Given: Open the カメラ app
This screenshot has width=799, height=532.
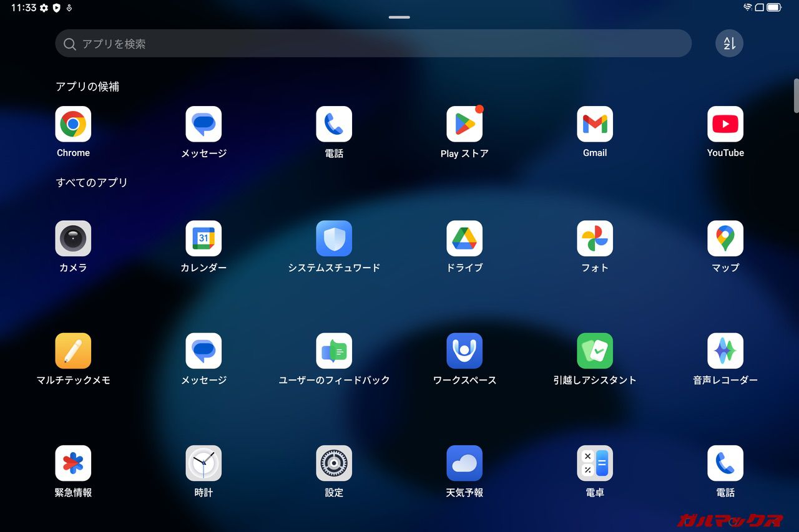Looking at the screenshot, I should [73, 238].
